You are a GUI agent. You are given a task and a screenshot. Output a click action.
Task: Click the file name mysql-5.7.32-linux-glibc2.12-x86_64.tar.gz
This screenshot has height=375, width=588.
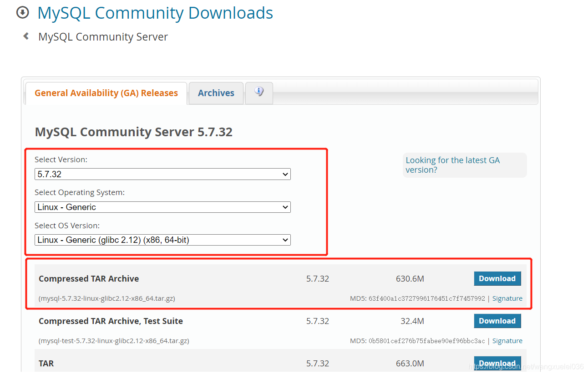[x=107, y=298]
